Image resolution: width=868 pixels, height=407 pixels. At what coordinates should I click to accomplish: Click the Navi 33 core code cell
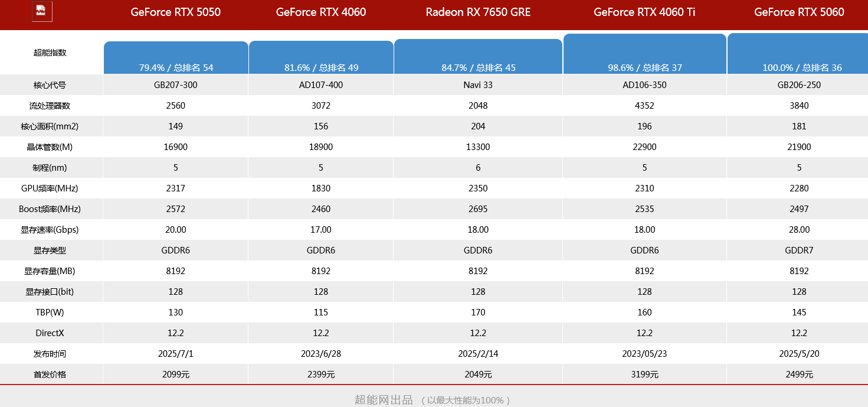(478, 84)
